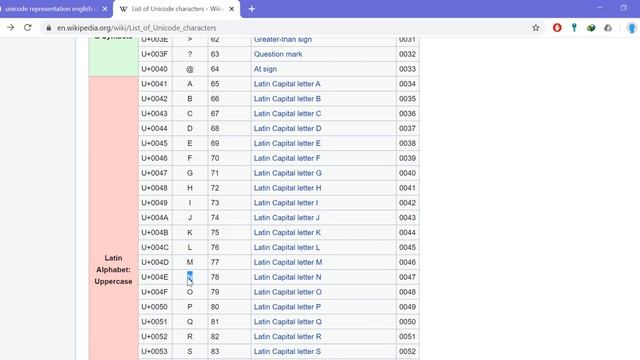Open the gray cloud extension icon
The width and height of the screenshot is (640, 360).
coord(608,28)
